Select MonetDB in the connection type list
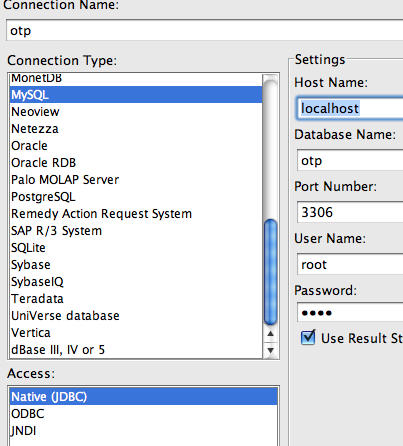 (136, 79)
